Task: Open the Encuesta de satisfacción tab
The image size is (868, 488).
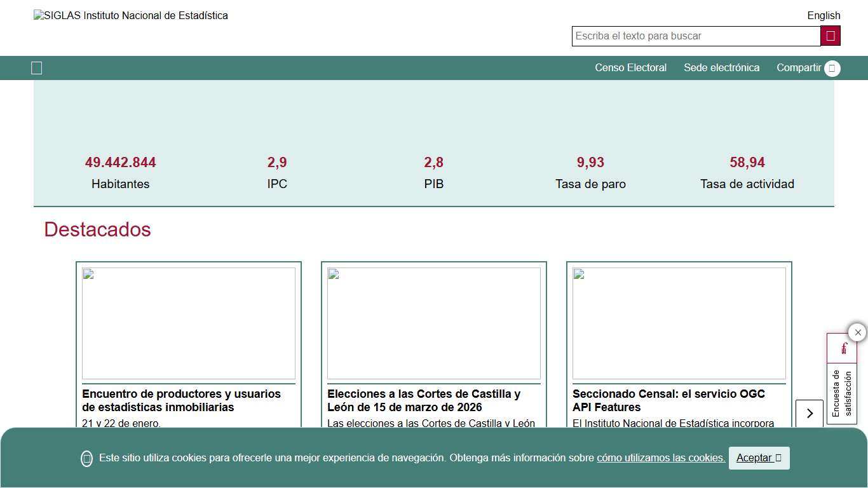Action: pos(841,393)
